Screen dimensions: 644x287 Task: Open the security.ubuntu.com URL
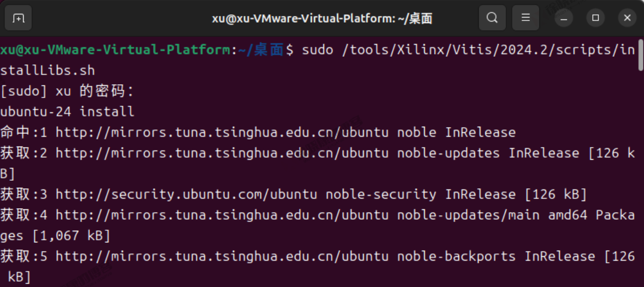tap(186, 194)
